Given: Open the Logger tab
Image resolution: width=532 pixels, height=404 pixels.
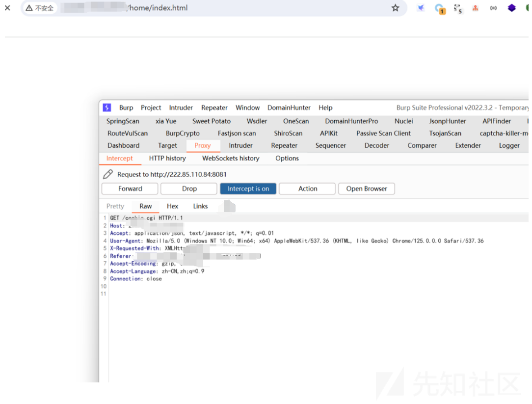Looking at the screenshot, I should coord(509,146).
